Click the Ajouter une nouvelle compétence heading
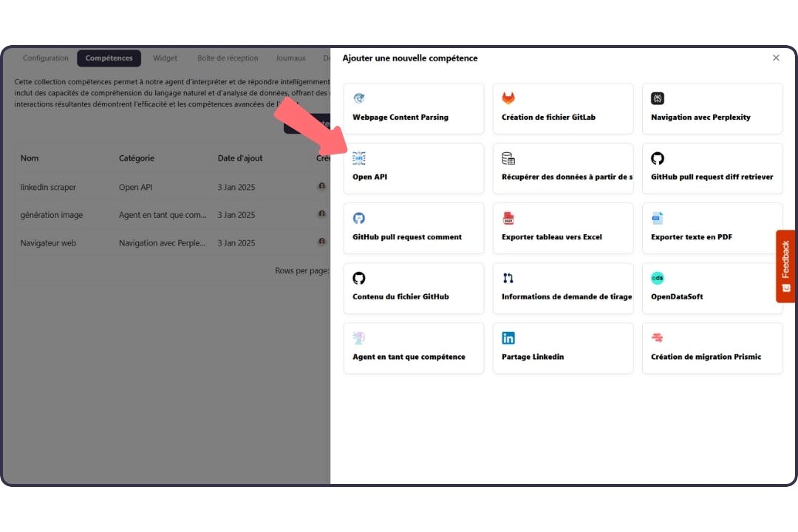 pos(409,58)
